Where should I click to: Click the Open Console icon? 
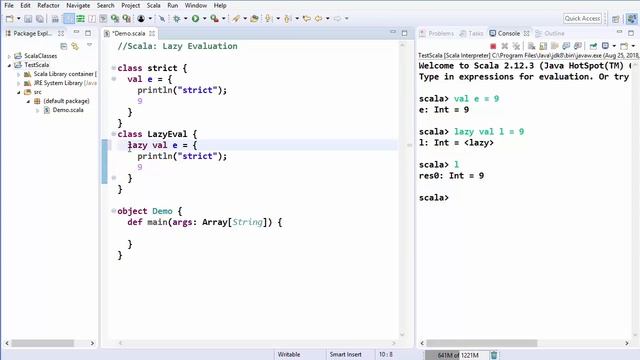pyautogui.click(x=624, y=46)
